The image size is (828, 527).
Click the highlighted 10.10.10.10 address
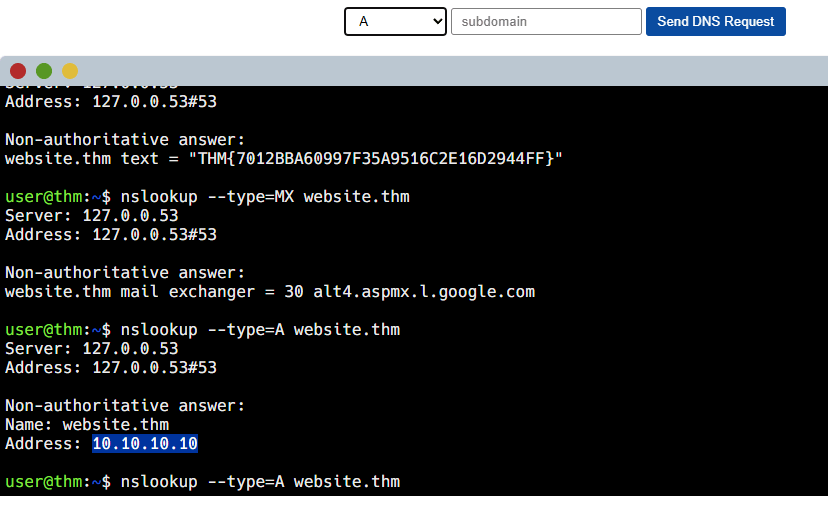(x=145, y=444)
